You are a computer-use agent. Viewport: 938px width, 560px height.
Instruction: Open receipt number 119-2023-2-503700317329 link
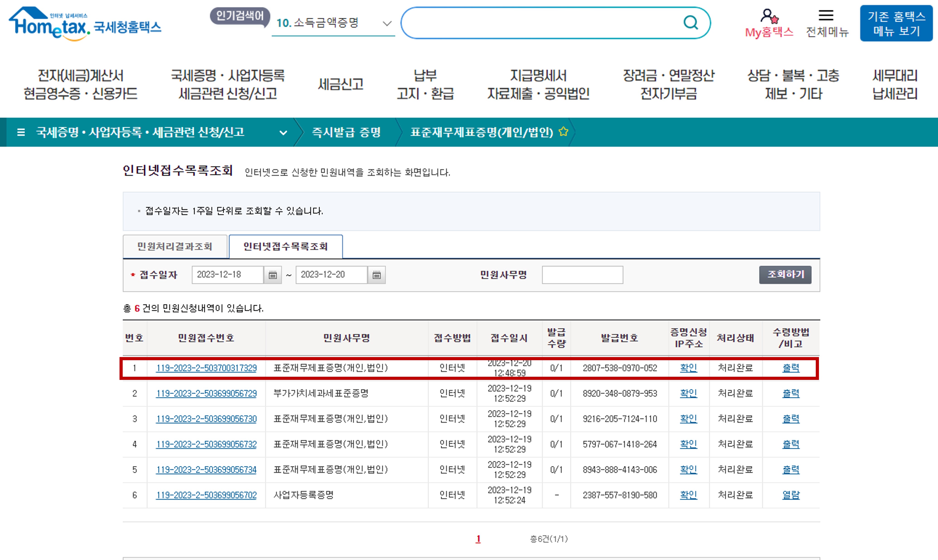coord(206,368)
